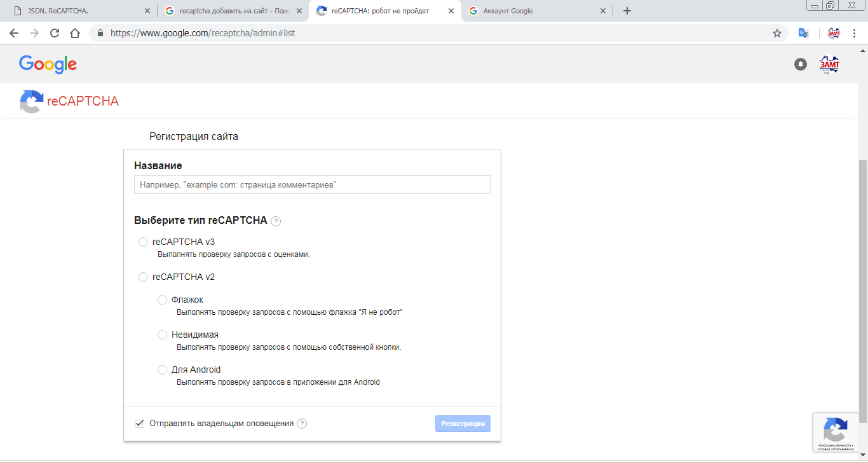Open a new browser tab
868x463 pixels.
coord(627,11)
